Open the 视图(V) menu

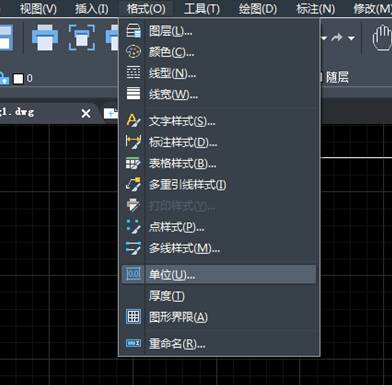click(38, 9)
